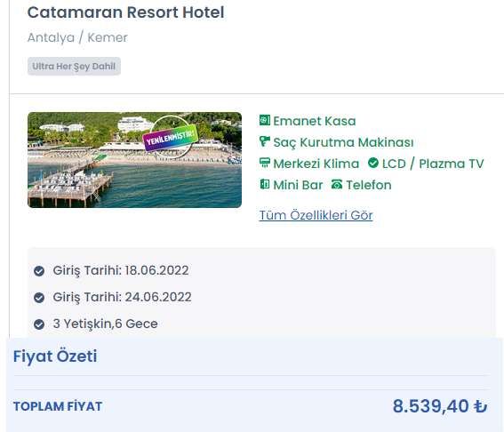Click the Ultra Her Şey Dahil badge
The width and height of the screenshot is (504, 432).
[x=74, y=66]
